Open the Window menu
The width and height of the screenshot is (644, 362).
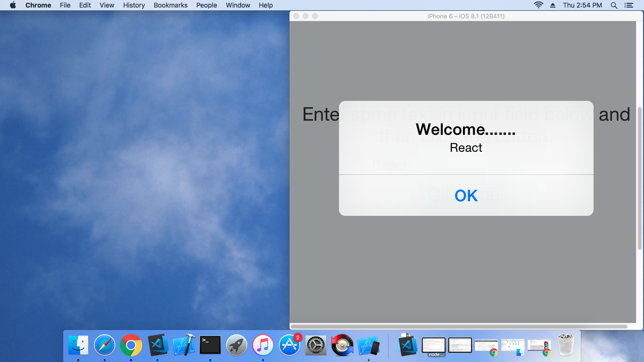coord(238,5)
